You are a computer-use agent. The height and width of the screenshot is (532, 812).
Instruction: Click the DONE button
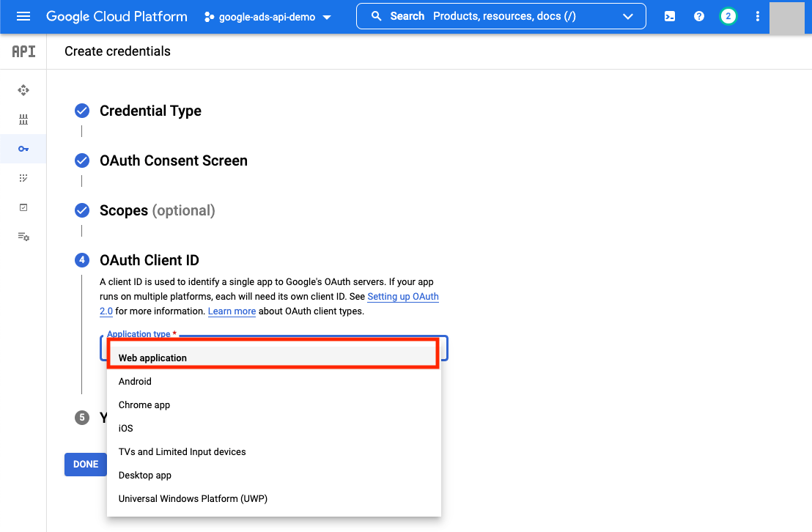(86, 464)
